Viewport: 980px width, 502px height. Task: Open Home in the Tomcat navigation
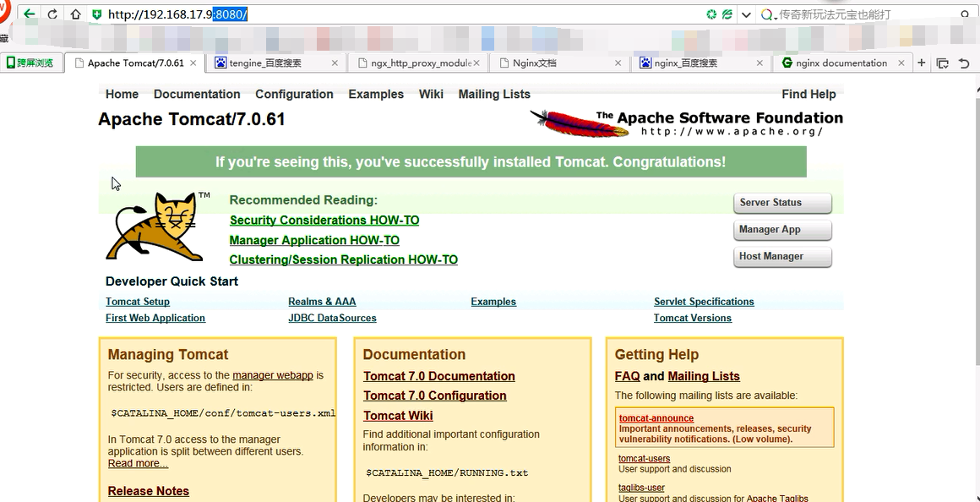pyautogui.click(x=122, y=94)
